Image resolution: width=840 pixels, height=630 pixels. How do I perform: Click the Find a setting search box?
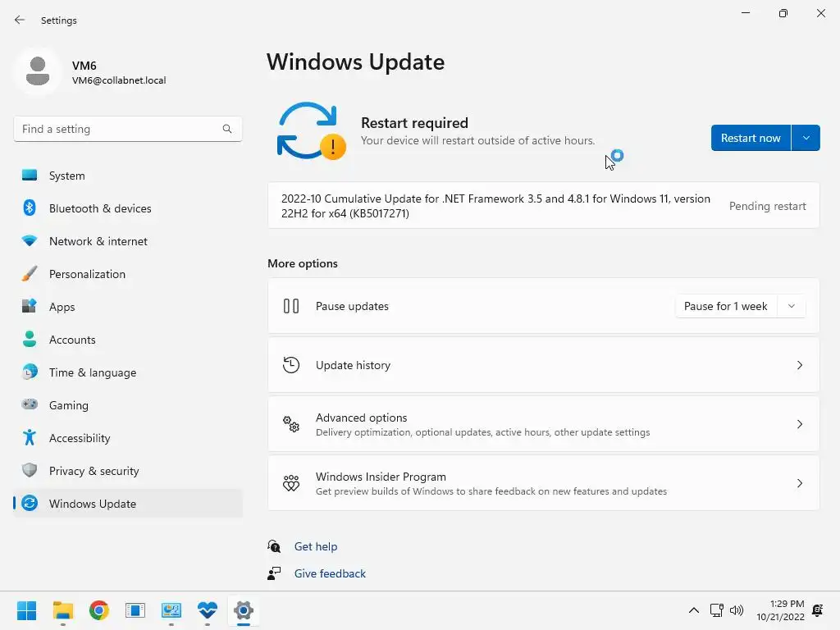pos(128,129)
